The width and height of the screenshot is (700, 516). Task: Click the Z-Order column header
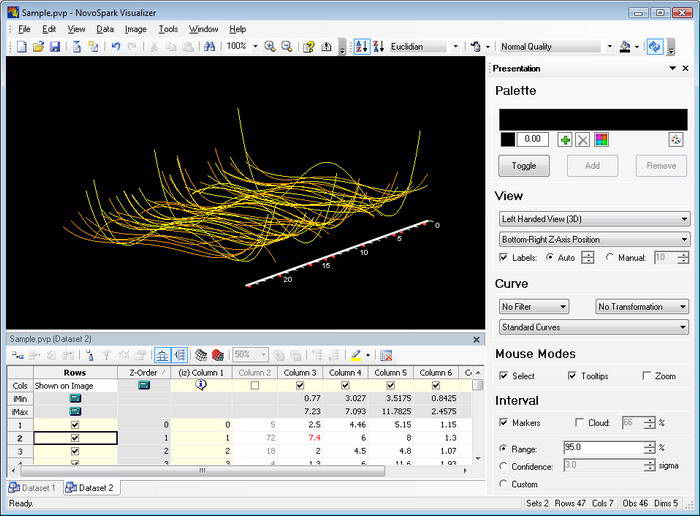[x=144, y=372]
